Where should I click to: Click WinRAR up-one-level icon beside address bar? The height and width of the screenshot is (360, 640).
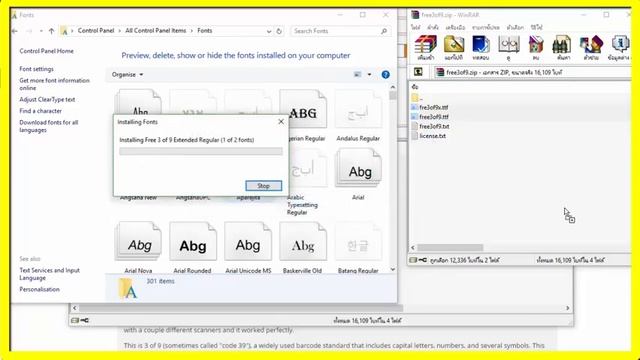pyautogui.click(x=418, y=72)
